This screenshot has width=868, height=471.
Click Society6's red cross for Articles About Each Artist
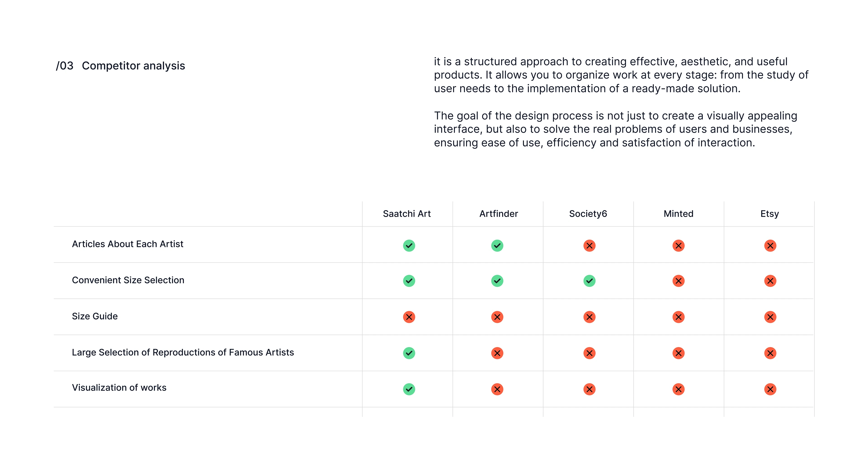589,245
